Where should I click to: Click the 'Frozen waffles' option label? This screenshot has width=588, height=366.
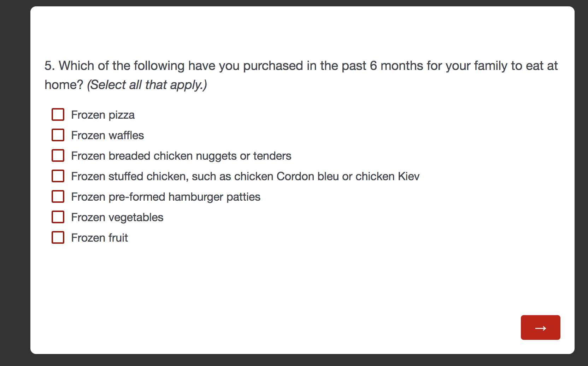pos(107,135)
